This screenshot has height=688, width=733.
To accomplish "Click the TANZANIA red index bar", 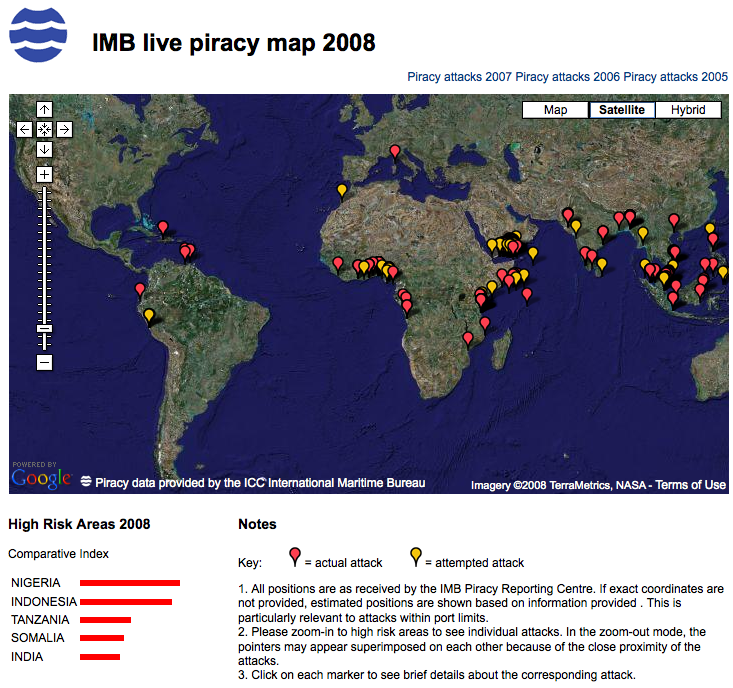I will tap(105, 620).
